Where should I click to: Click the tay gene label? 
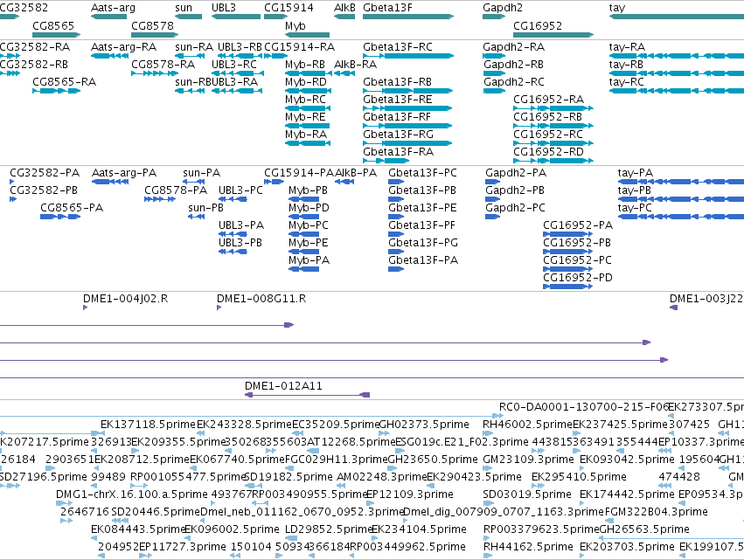tap(617, 8)
